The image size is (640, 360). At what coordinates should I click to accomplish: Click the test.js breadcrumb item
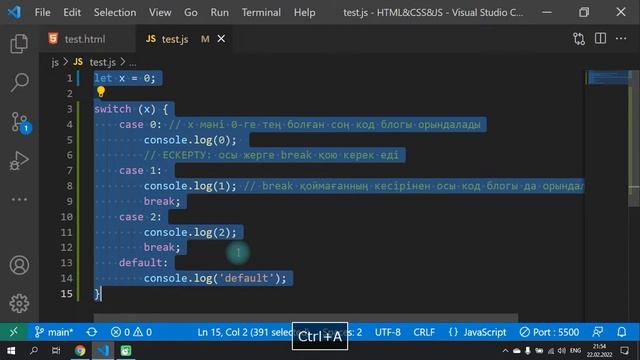pyautogui.click(x=95, y=62)
